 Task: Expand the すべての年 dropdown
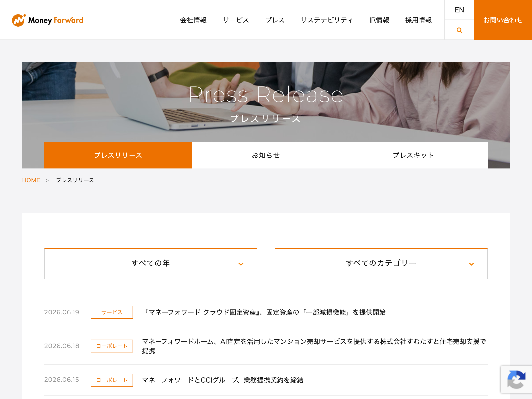tap(151, 264)
